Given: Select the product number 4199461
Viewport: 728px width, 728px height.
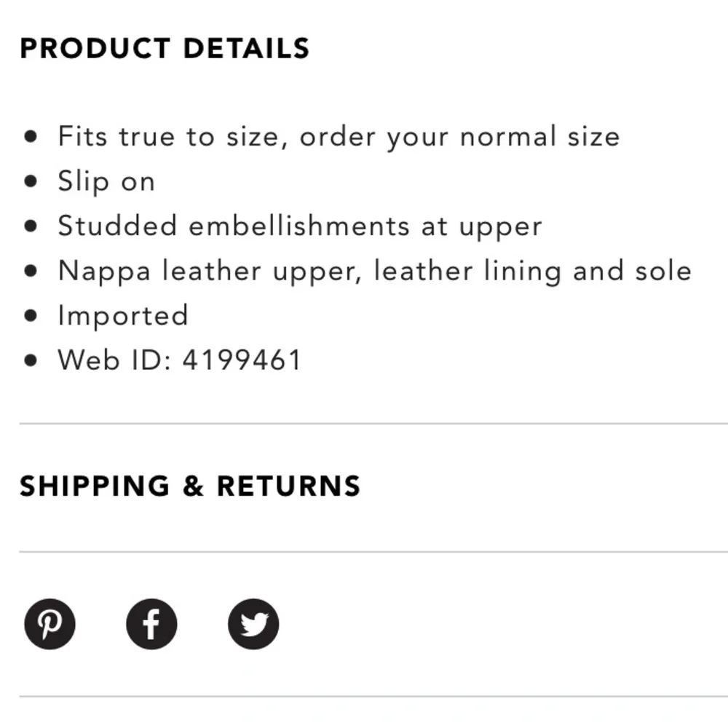Looking at the screenshot, I should coord(242,360).
